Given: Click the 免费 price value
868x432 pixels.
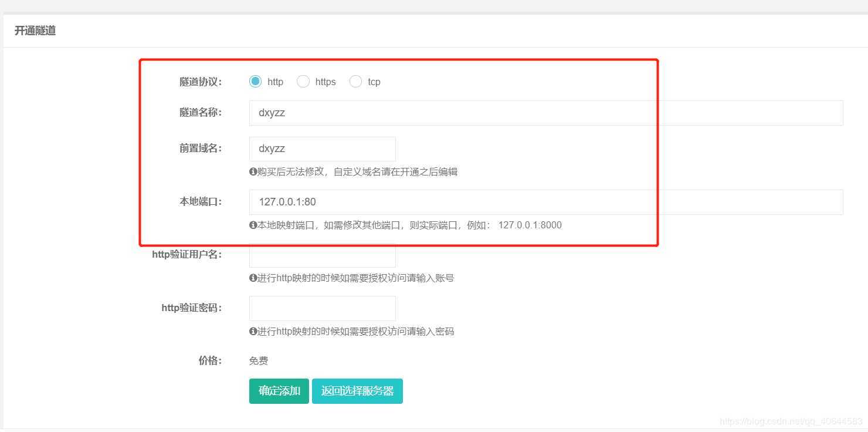Looking at the screenshot, I should coord(259,361).
